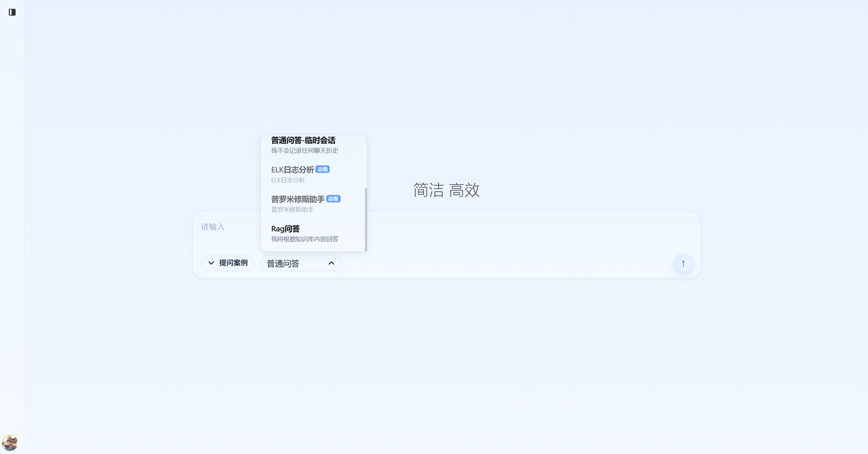Click the dropdown list scrollbar
Viewport: 868px width, 454px height.
366,219
